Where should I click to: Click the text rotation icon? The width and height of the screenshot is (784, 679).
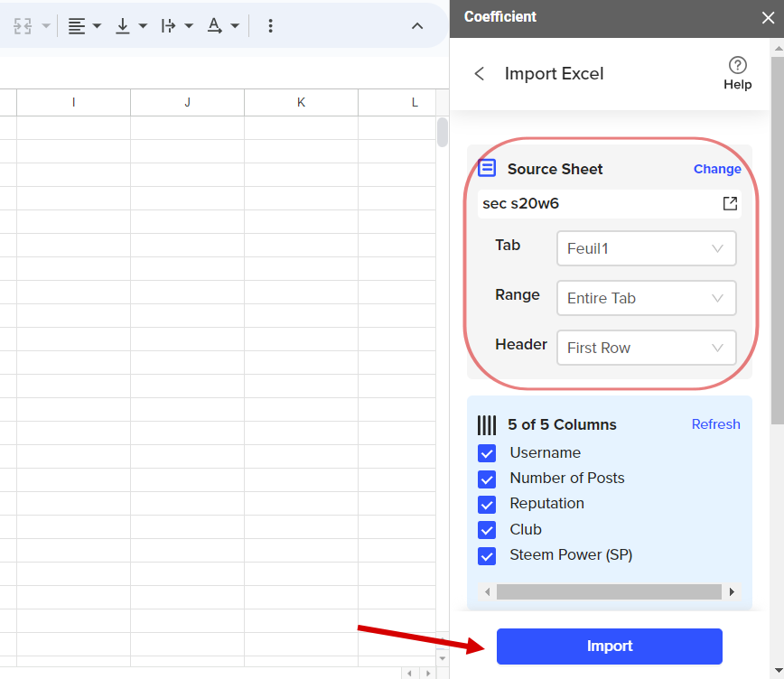[214, 26]
